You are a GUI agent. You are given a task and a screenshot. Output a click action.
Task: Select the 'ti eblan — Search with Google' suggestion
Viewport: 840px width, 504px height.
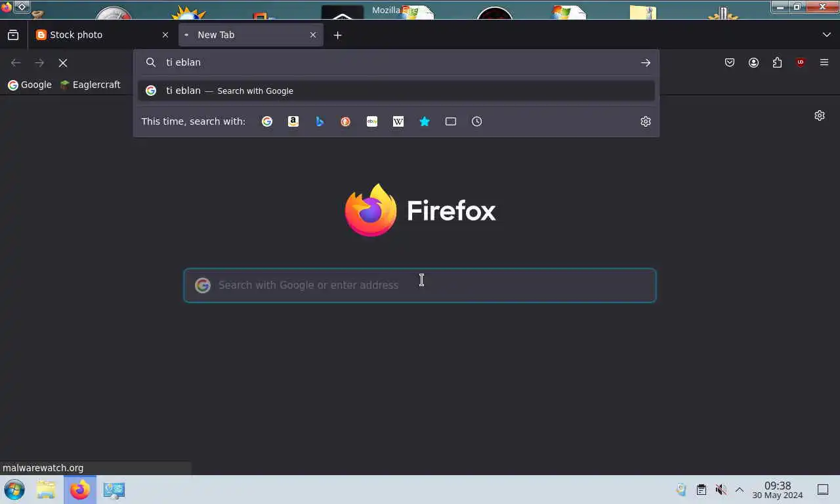396,91
